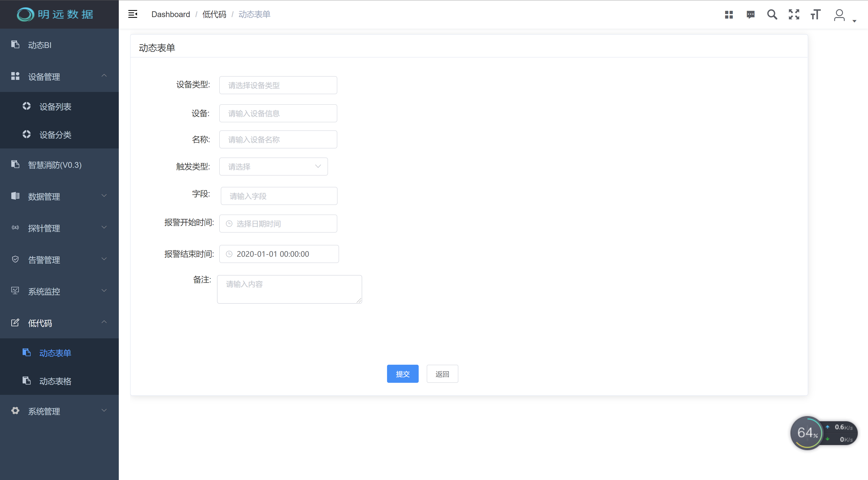Click the 提交 submit button
The width and height of the screenshot is (868, 480).
(403, 374)
